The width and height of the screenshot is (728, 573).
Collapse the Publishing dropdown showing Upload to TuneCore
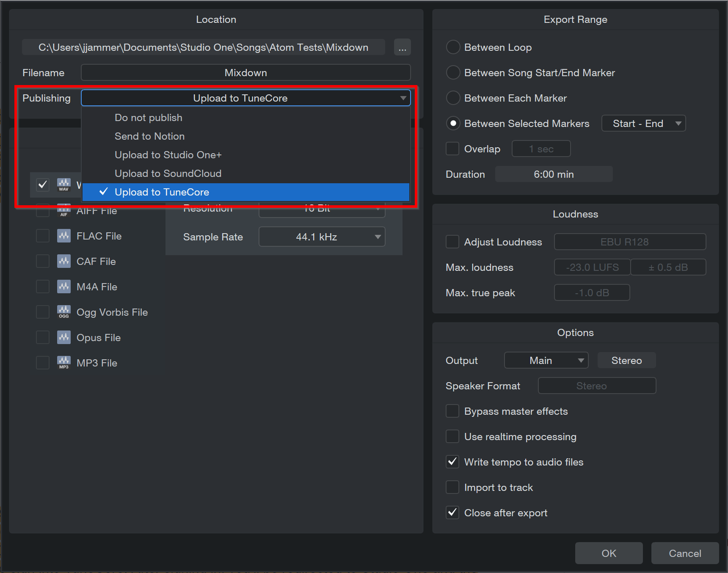pyautogui.click(x=246, y=98)
